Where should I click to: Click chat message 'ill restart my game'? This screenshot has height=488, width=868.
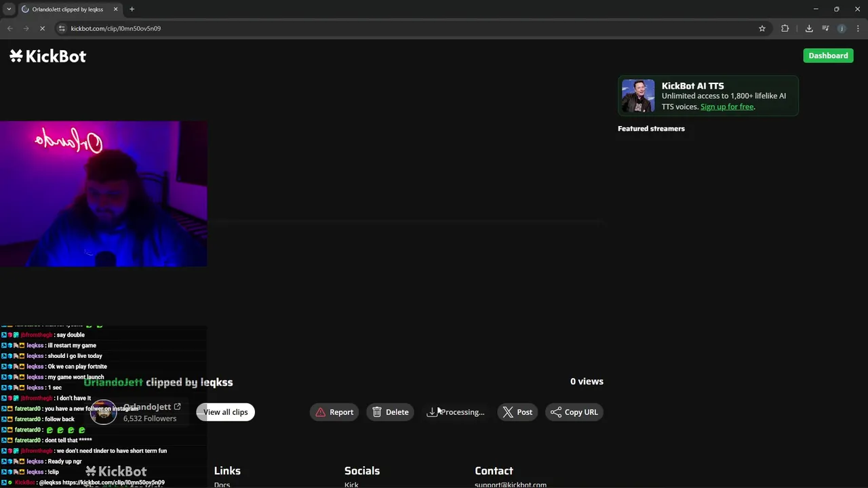coord(72,346)
